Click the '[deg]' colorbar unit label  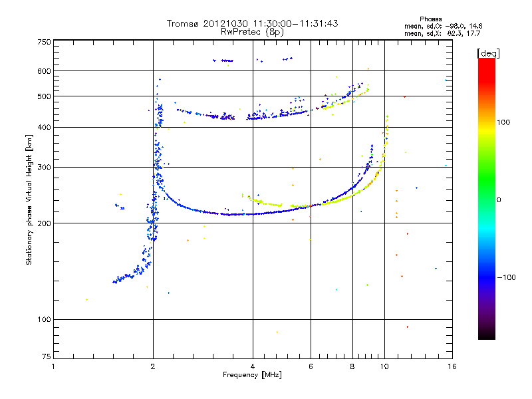point(488,53)
